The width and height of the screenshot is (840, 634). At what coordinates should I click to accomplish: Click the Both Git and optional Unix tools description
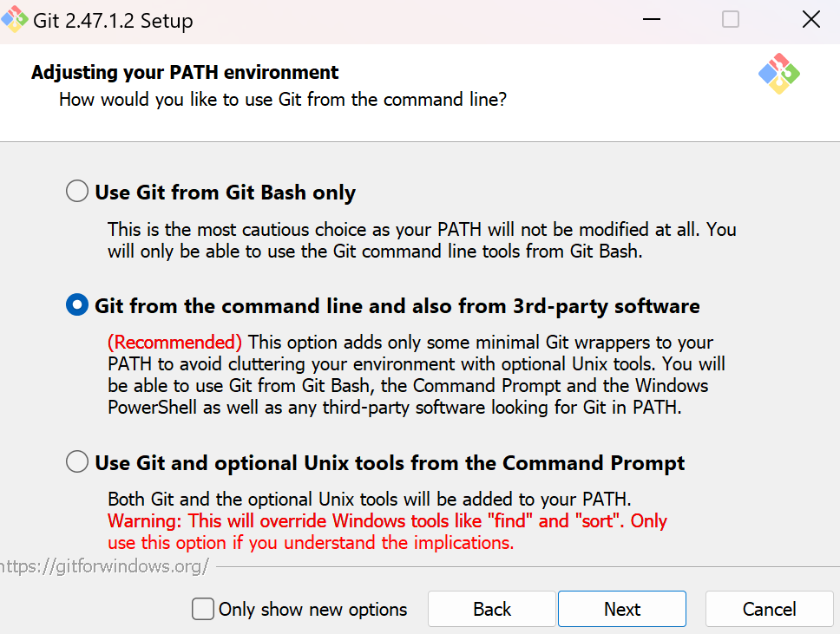(370, 499)
